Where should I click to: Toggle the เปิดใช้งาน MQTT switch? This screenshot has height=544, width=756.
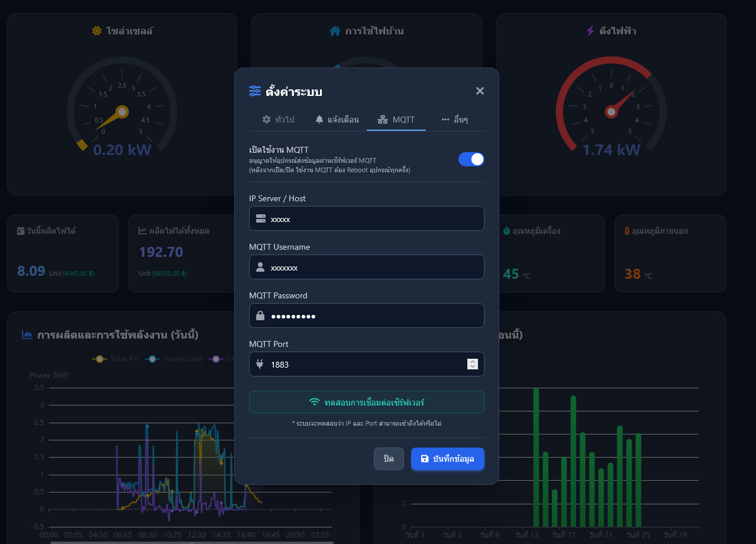[x=471, y=159]
